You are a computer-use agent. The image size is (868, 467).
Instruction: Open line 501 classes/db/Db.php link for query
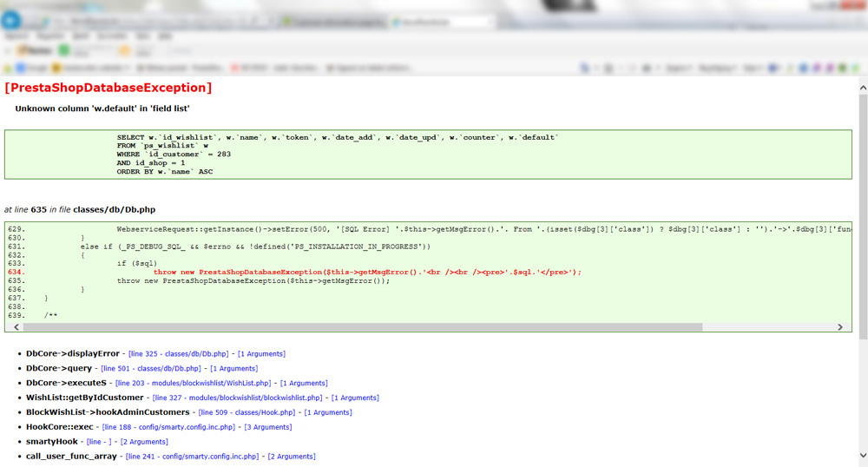(x=150, y=369)
